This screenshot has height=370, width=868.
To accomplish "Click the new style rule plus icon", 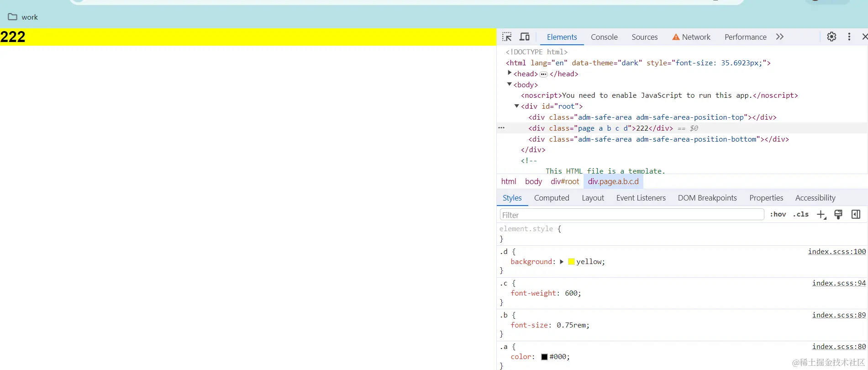I will 821,215.
